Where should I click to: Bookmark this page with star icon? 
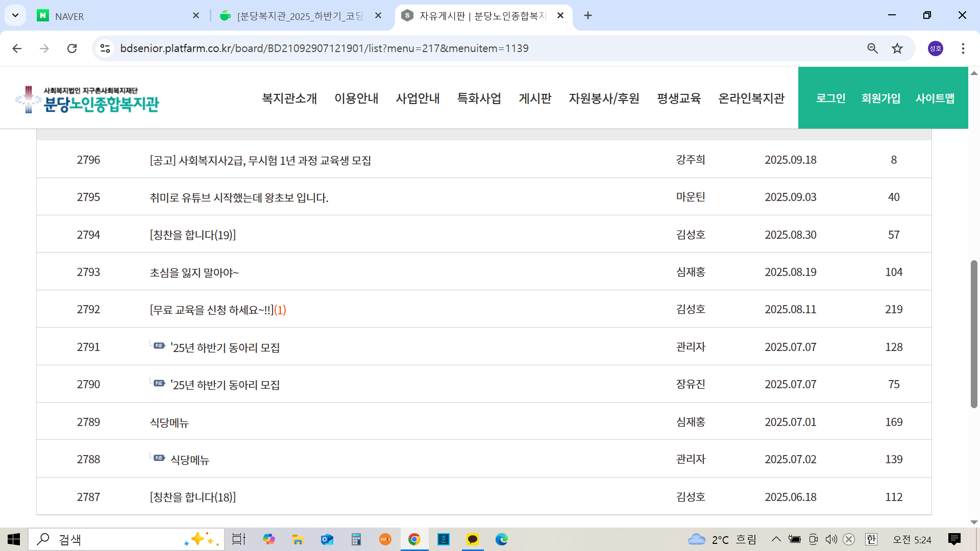tap(897, 48)
